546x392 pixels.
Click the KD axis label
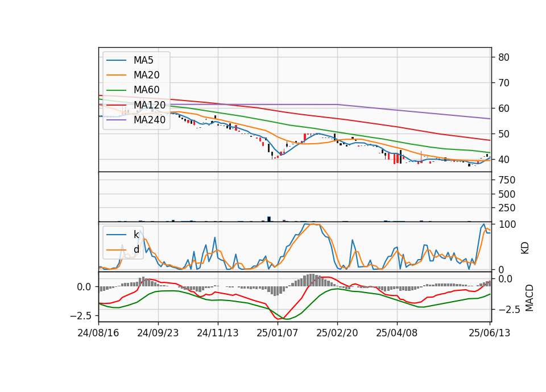[525, 248]
